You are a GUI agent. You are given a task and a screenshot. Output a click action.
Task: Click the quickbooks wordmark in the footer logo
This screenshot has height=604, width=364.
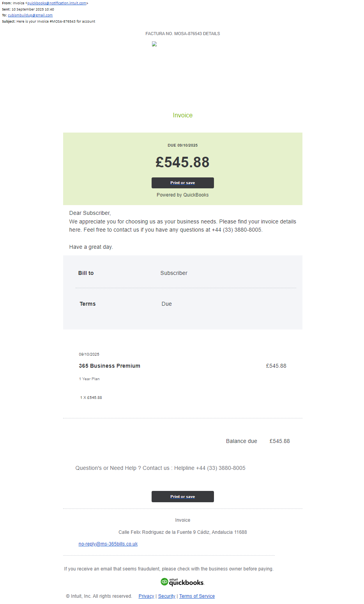(x=186, y=583)
